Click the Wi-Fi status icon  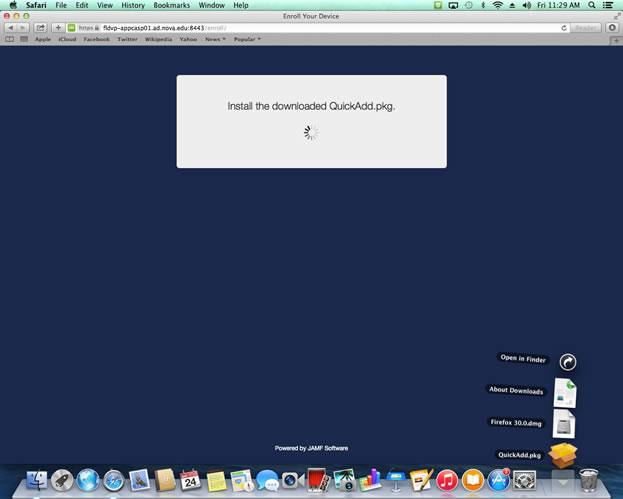[x=497, y=5]
